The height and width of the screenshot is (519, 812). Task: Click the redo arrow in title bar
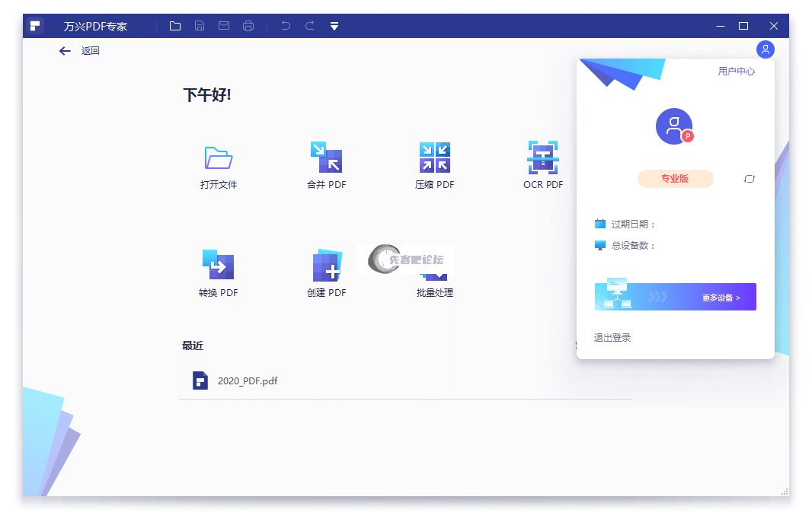click(x=310, y=26)
